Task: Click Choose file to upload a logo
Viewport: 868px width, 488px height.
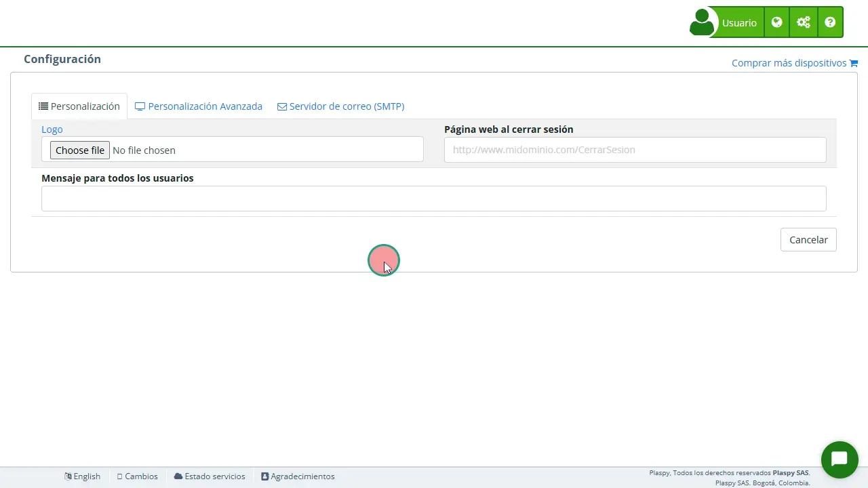Action: (x=79, y=150)
